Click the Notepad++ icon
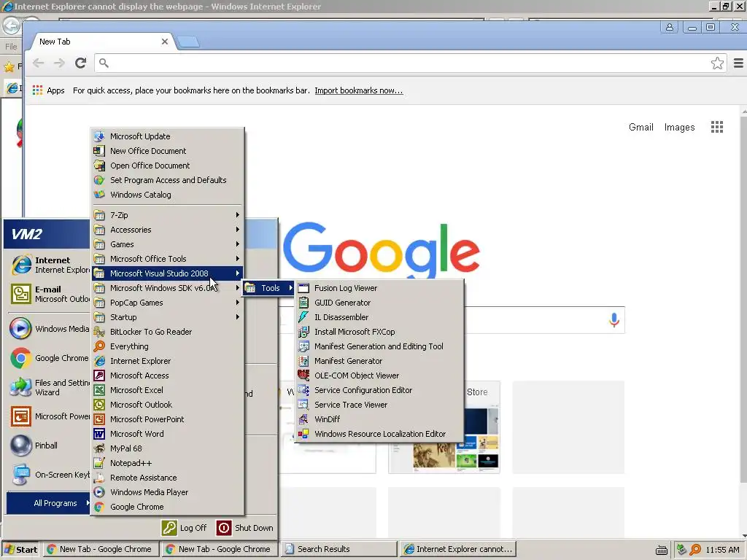 99,463
